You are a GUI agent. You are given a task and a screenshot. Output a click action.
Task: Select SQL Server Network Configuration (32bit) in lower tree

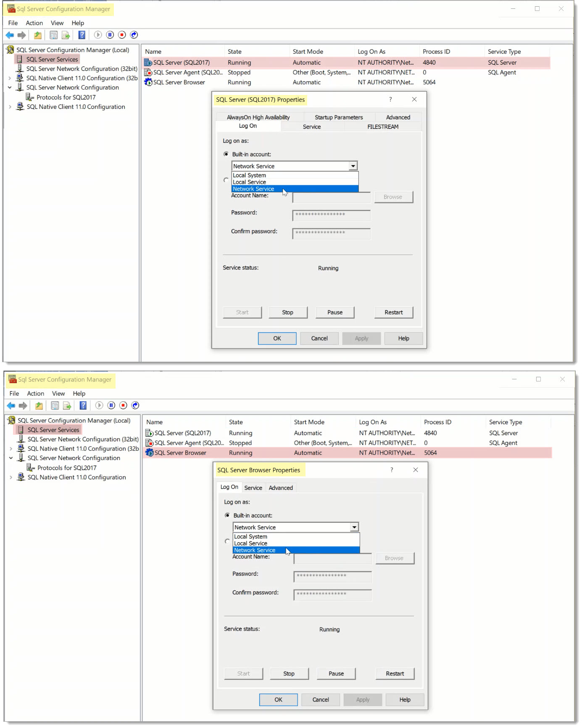(x=83, y=439)
